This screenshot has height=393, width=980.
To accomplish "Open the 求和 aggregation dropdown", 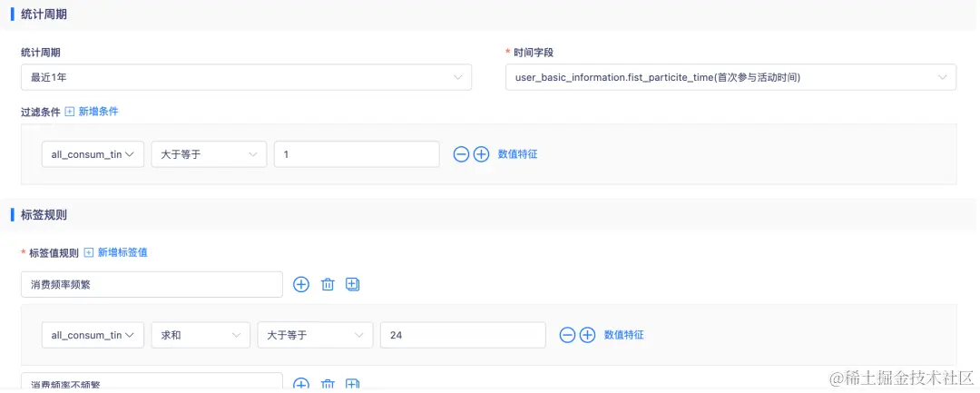I will coord(201,336).
